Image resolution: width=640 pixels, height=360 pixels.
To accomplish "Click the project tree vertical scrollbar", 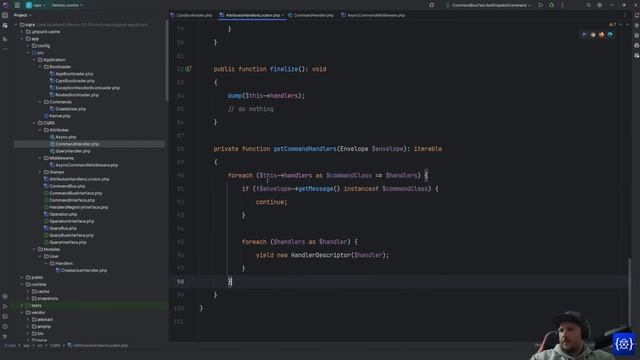I will 167,60.
